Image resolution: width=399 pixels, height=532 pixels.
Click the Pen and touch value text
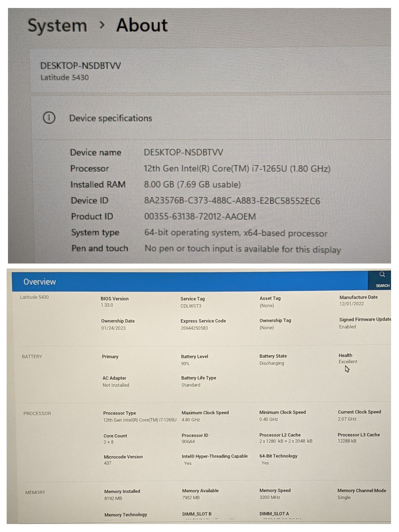coord(243,249)
